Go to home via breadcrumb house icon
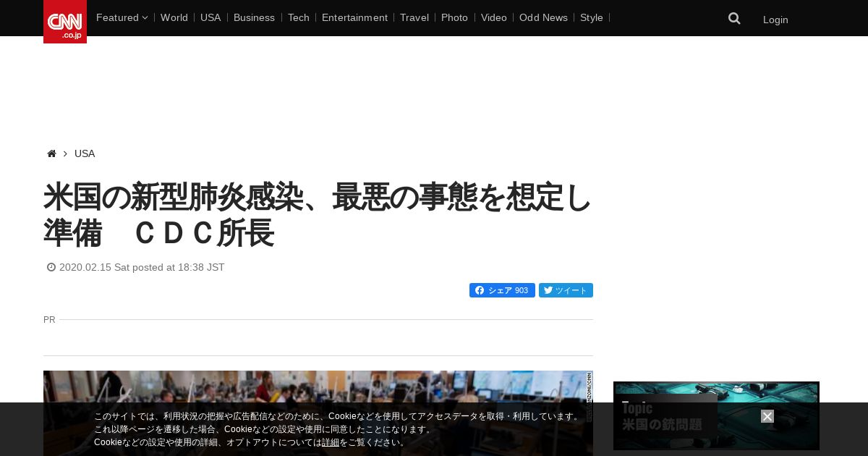This screenshot has height=456, width=868. click(51, 153)
